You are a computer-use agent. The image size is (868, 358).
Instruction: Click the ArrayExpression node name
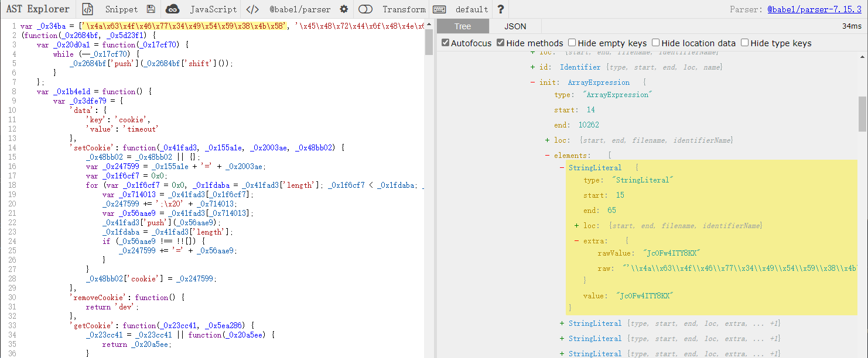599,82
